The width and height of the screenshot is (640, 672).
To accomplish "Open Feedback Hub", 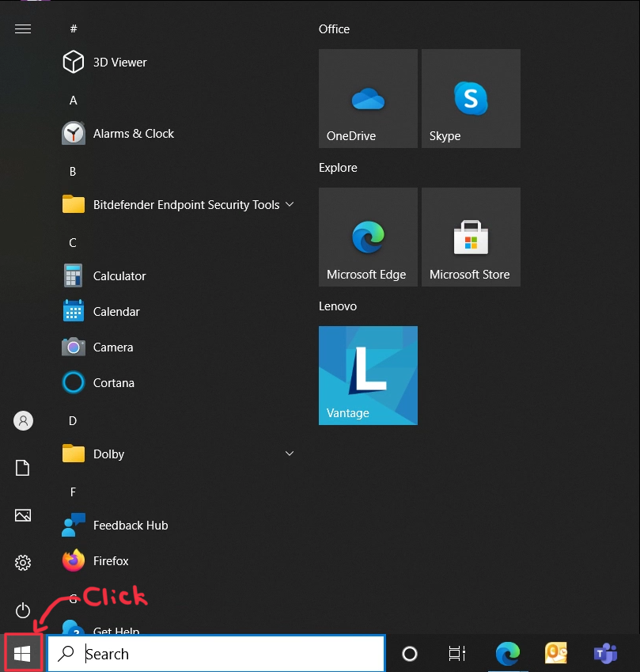I will [x=116, y=525].
